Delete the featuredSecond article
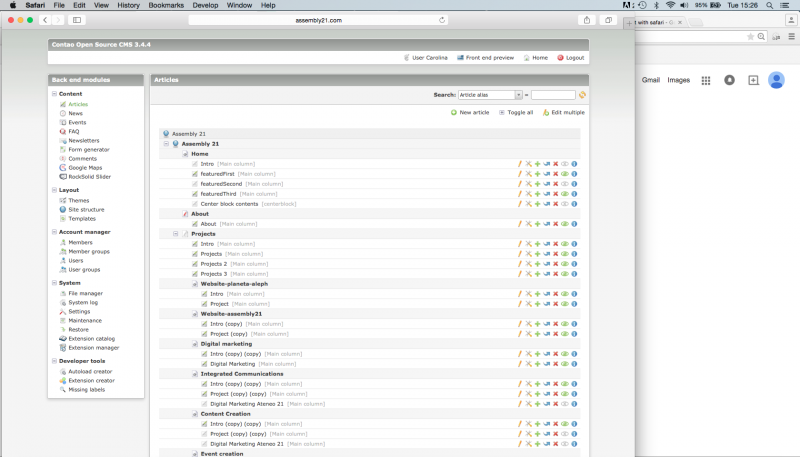Screen dimensions: 800x457 click(x=556, y=184)
